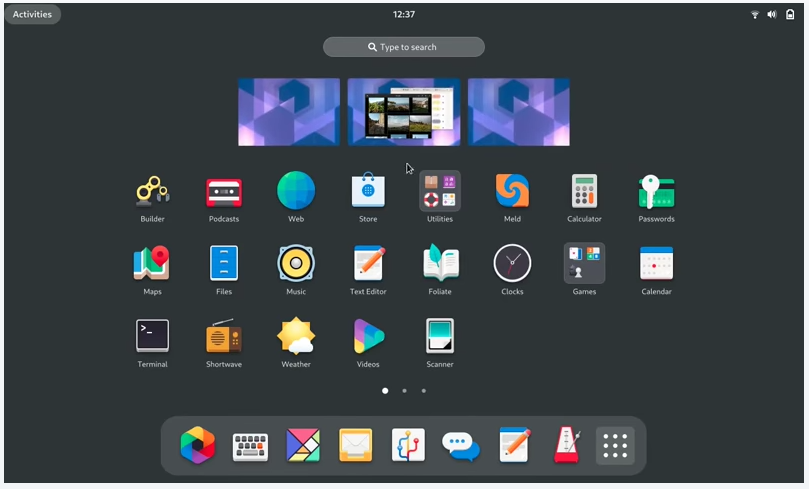Select the workspace thumbnail with open windows
The image size is (809, 489).
(x=404, y=112)
